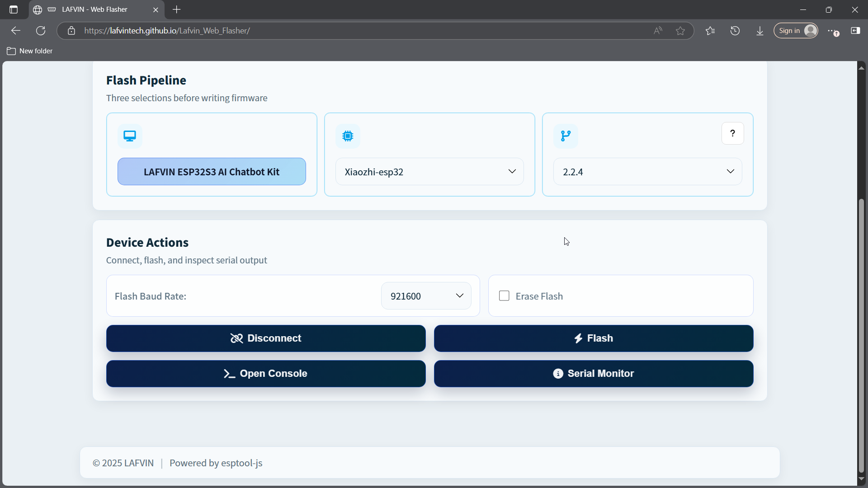This screenshot has width=868, height=488.
Task: Open the Favorites list
Action: pos(710,31)
